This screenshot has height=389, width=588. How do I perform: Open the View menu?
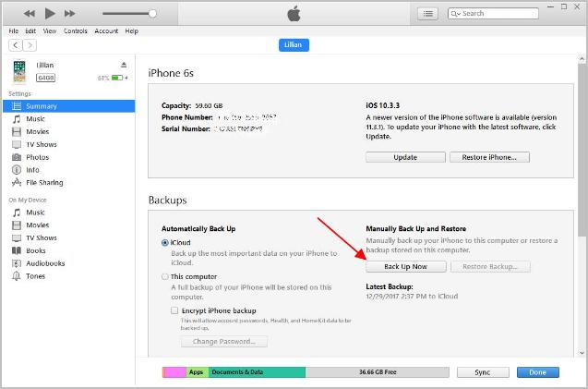(50, 31)
